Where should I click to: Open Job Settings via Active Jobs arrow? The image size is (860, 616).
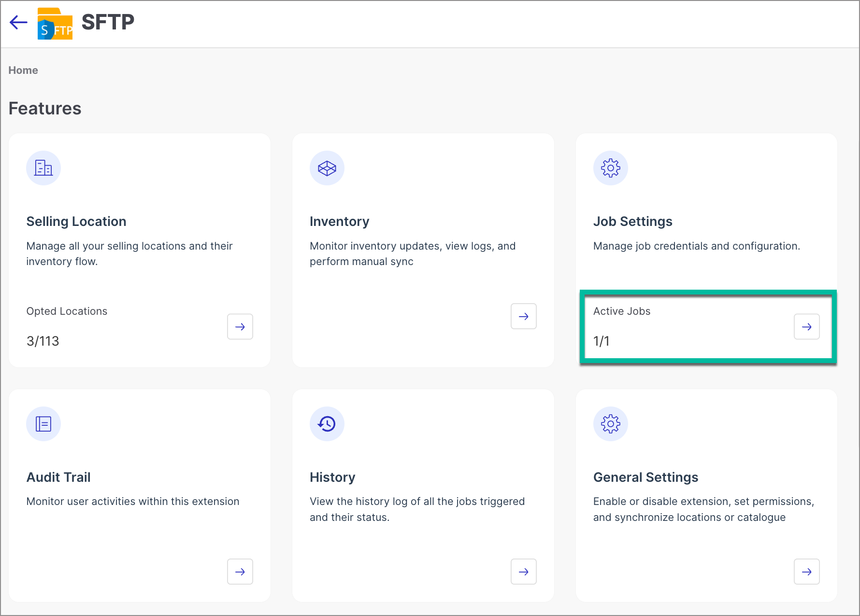[x=807, y=327]
